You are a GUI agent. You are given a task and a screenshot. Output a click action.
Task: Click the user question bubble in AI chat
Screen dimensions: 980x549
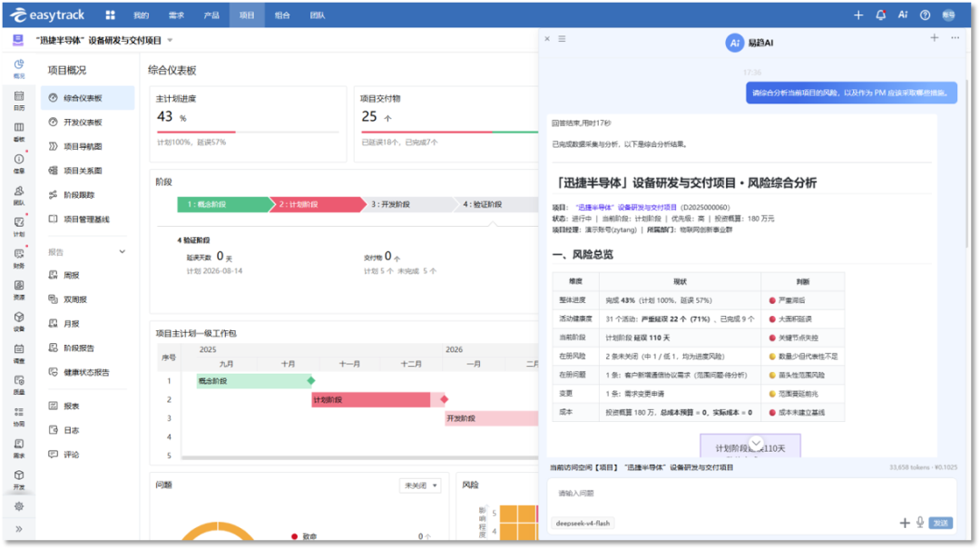click(851, 93)
